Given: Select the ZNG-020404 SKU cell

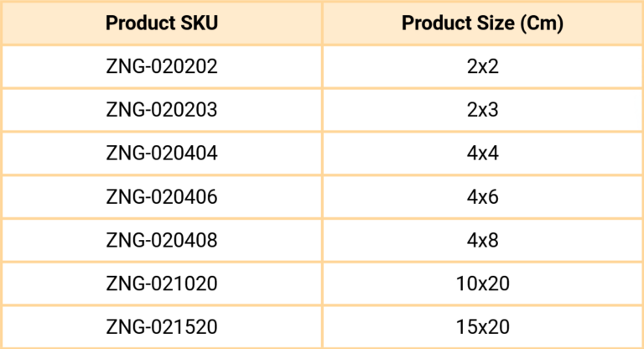Looking at the screenshot, I should click(x=162, y=154).
